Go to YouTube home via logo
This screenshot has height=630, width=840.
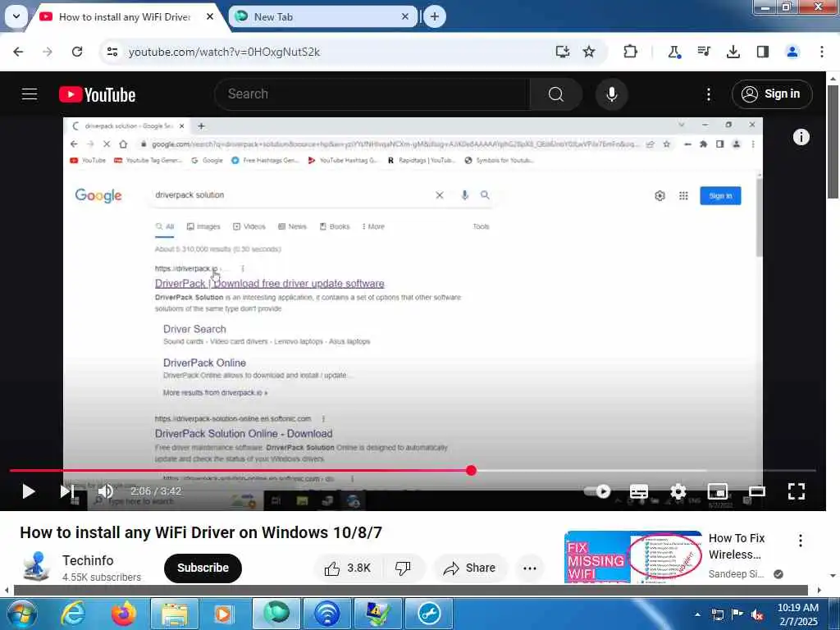click(97, 95)
